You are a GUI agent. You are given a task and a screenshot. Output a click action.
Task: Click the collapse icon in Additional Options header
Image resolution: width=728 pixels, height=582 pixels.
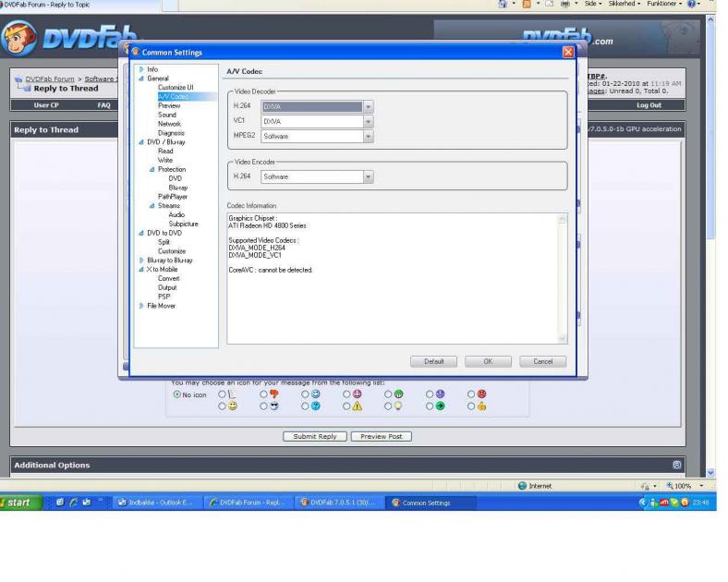point(677,465)
